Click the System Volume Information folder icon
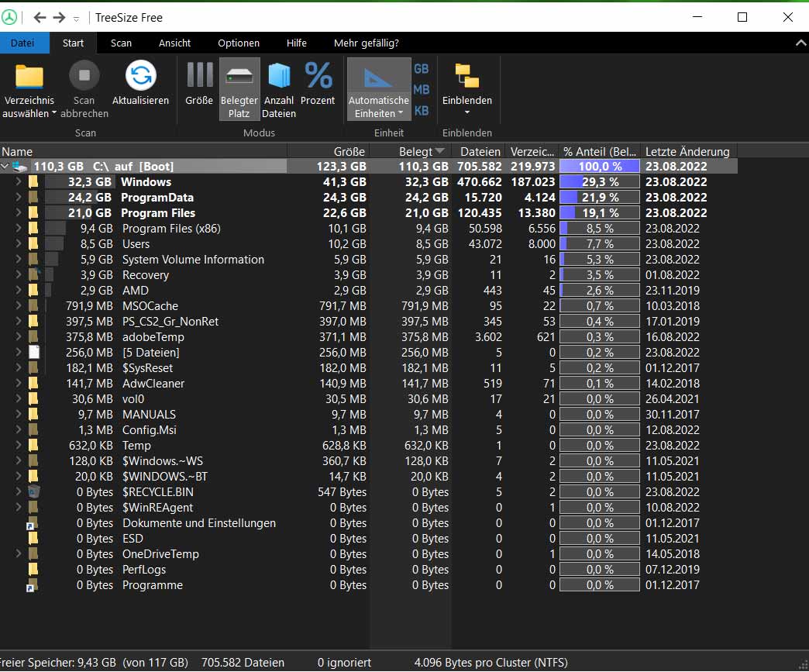 click(x=33, y=259)
